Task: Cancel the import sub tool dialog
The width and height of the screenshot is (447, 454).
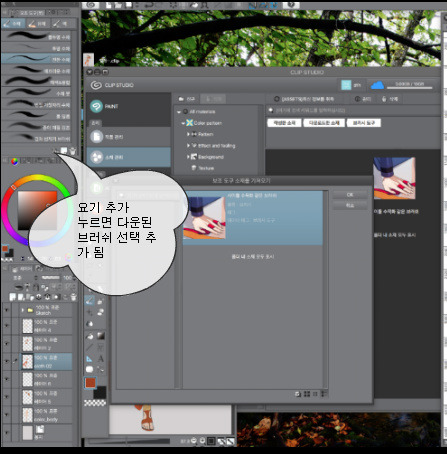Action: [x=350, y=205]
